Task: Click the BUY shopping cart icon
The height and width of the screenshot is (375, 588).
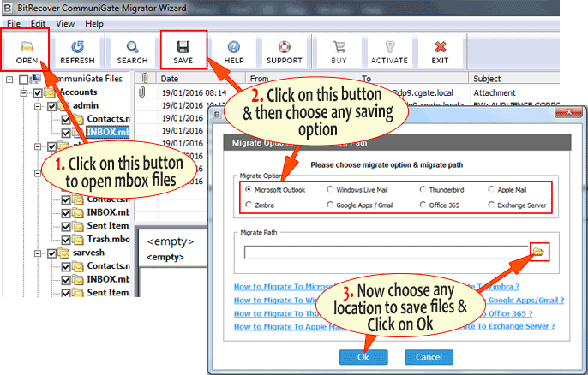Action: pyautogui.click(x=339, y=47)
